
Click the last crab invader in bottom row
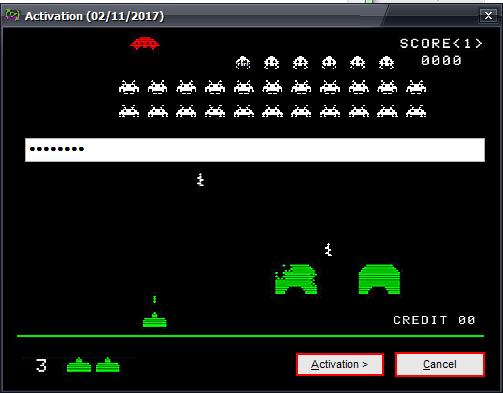tap(416, 111)
